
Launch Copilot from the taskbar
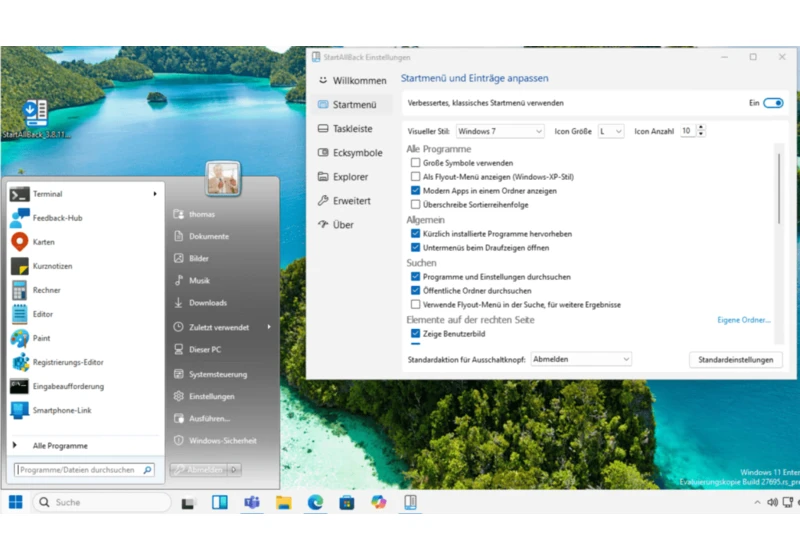point(379,502)
